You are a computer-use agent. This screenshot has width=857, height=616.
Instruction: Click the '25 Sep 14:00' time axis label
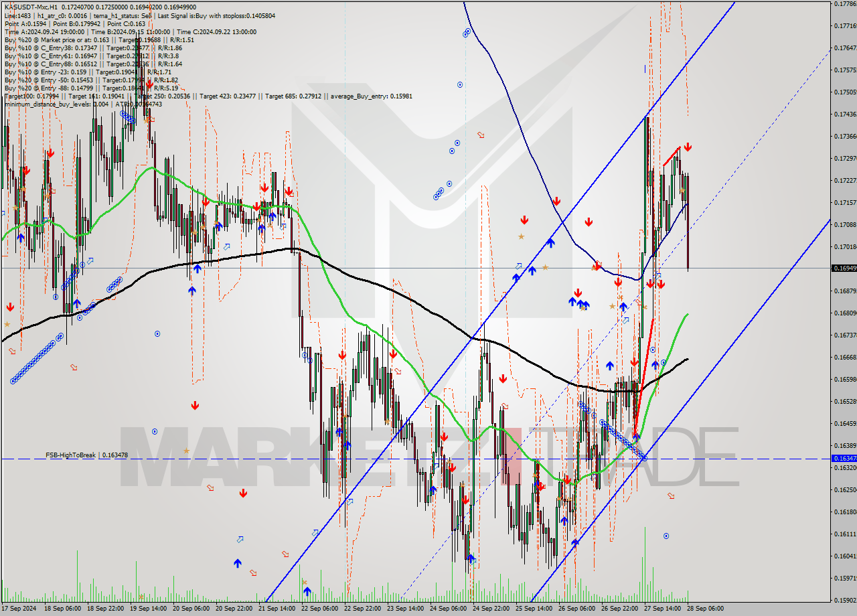click(x=535, y=609)
